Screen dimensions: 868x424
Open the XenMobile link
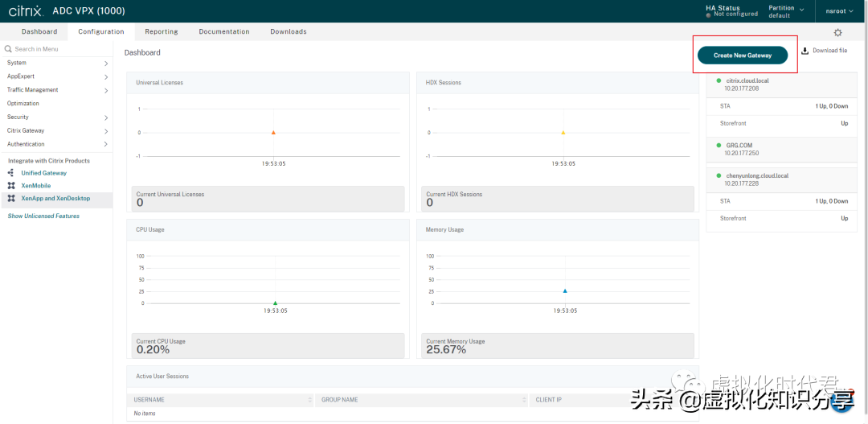click(36, 186)
